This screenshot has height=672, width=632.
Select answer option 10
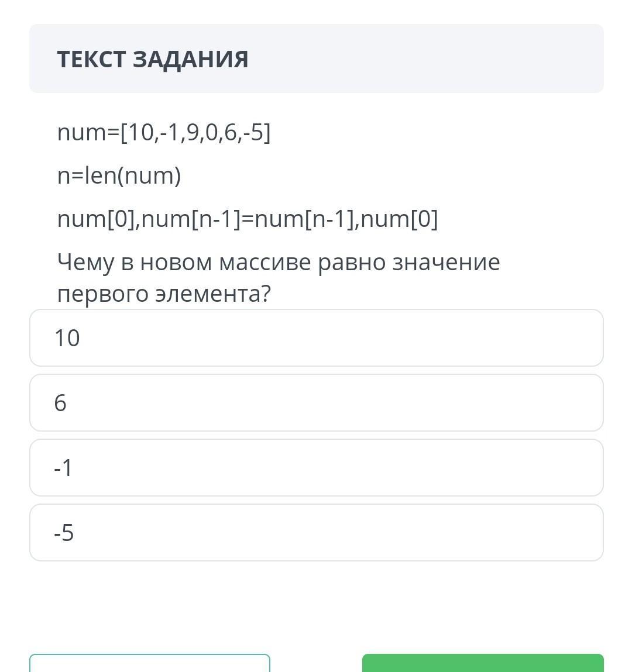(316, 338)
